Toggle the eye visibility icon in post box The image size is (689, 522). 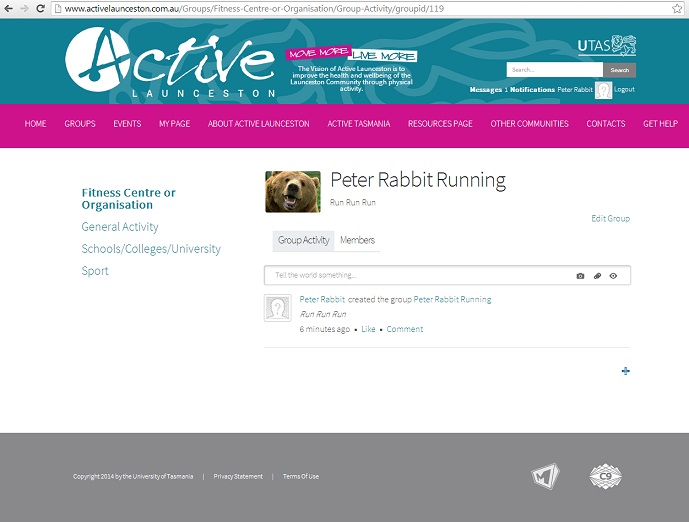613,275
